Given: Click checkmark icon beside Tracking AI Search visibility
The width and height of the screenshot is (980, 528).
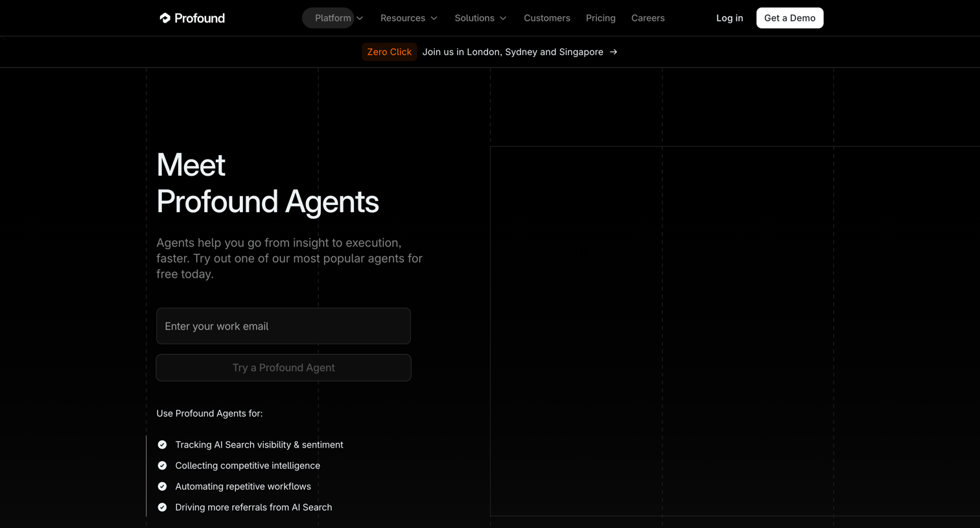Looking at the screenshot, I should pos(162,445).
